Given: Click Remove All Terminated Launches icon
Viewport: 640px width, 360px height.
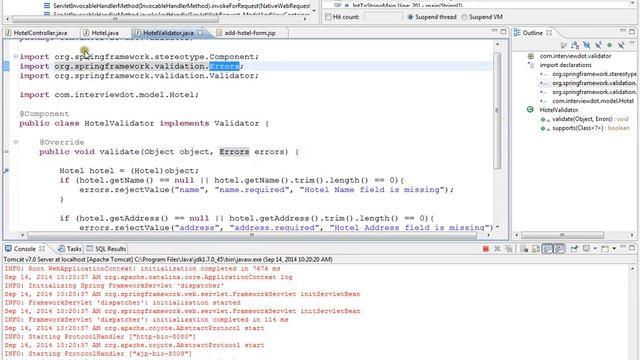Looking at the screenshot, I should pos(509,249).
